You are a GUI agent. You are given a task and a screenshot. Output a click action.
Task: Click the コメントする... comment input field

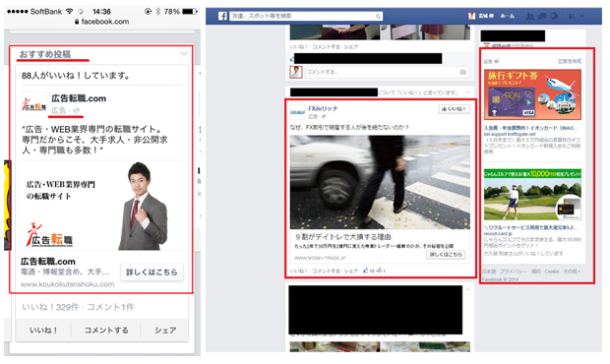tap(387, 72)
